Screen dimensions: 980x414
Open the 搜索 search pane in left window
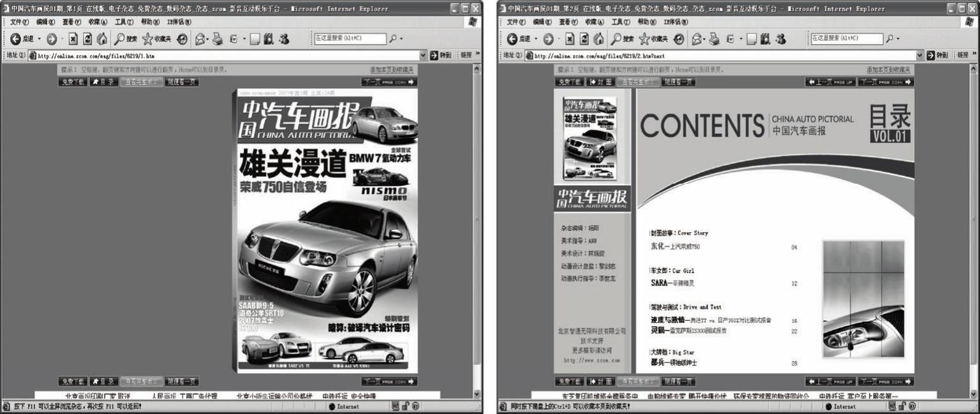click(126, 39)
